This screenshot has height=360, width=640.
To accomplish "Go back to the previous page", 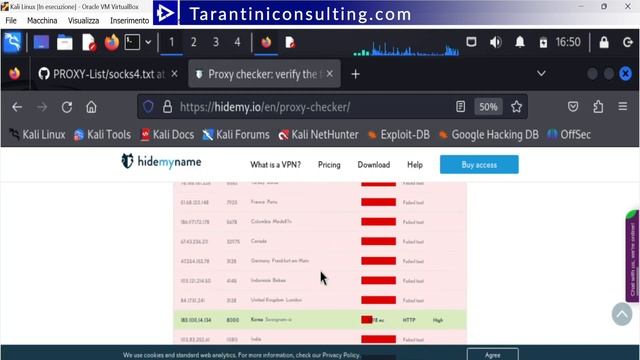I will click(17, 107).
